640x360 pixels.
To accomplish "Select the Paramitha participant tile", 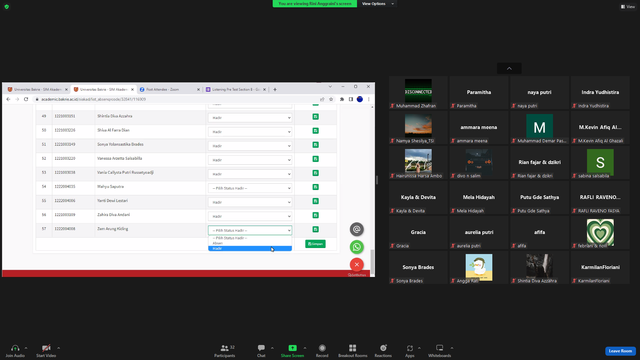I will click(479, 93).
